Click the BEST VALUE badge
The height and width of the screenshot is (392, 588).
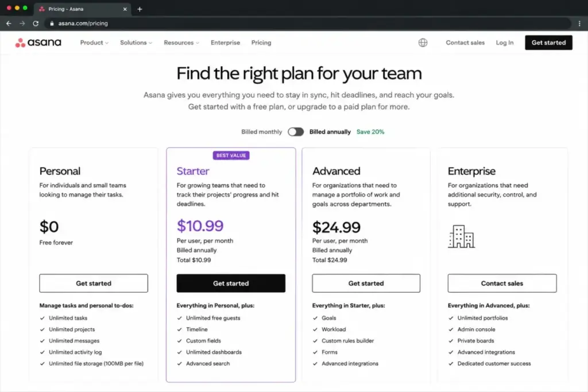coord(231,155)
